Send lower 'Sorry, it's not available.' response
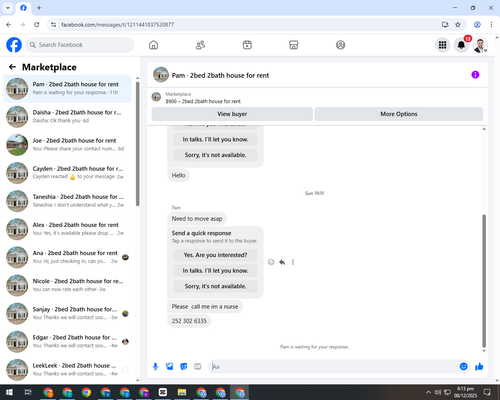 pyautogui.click(x=215, y=286)
